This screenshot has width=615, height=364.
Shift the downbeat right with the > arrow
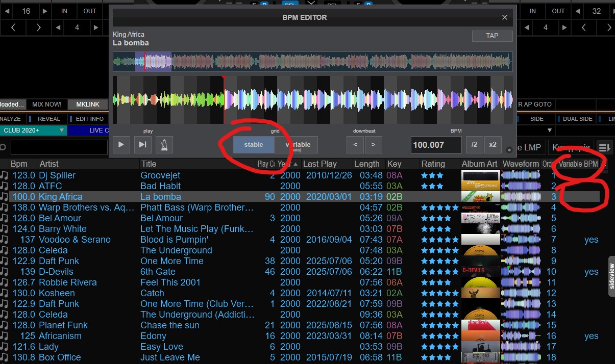pyautogui.click(x=373, y=145)
